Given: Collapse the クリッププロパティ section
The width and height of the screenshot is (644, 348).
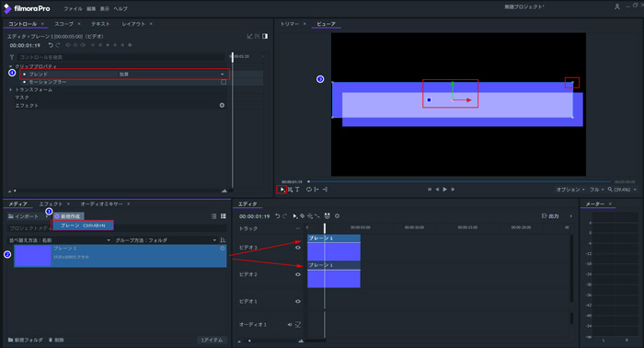Looking at the screenshot, I should pos(11,66).
